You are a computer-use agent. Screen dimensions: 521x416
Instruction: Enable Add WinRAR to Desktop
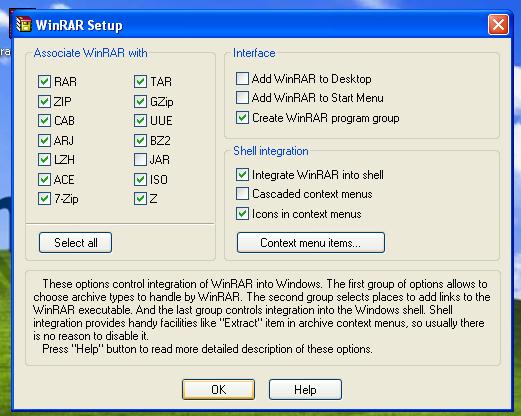tap(242, 79)
